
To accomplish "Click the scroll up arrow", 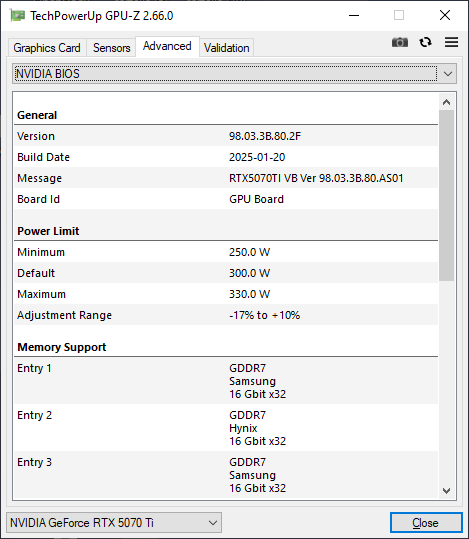I will (x=447, y=102).
